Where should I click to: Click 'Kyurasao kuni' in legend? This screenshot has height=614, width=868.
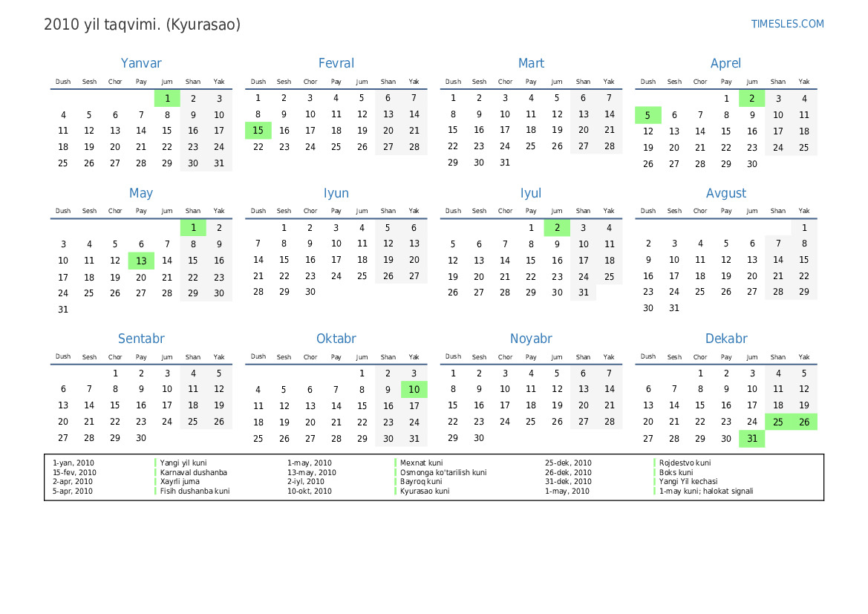pos(425,491)
